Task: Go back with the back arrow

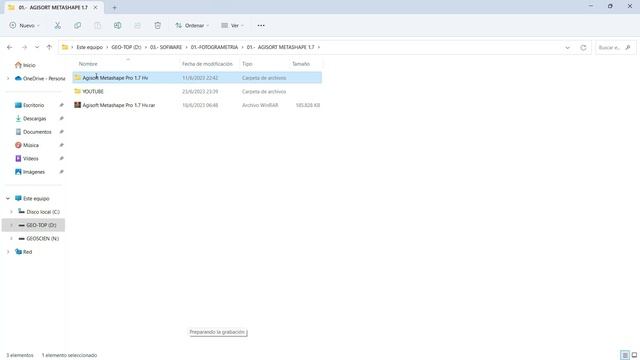Action: click(x=9, y=47)
